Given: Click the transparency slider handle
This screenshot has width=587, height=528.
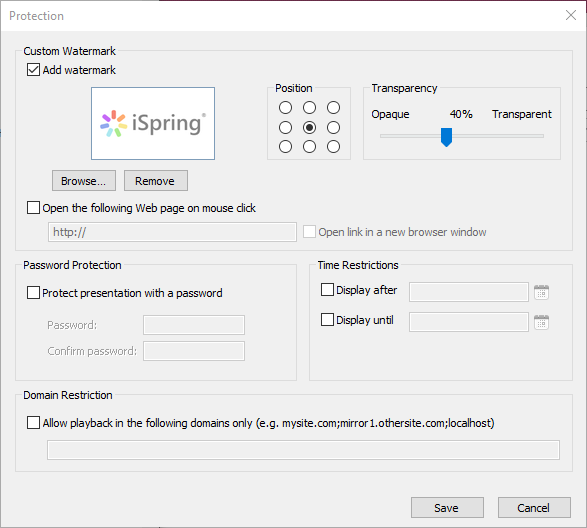Looking at the screenshot, I should [446, 137].
